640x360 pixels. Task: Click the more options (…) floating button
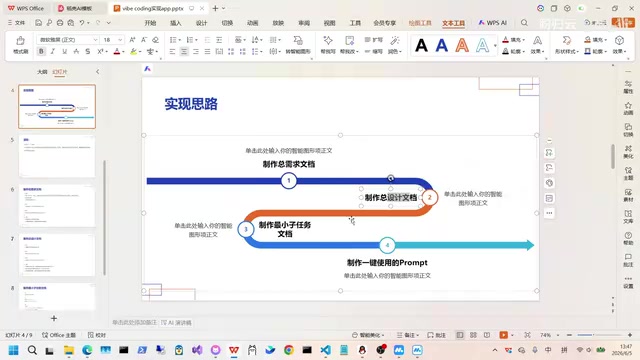(549, 213)
